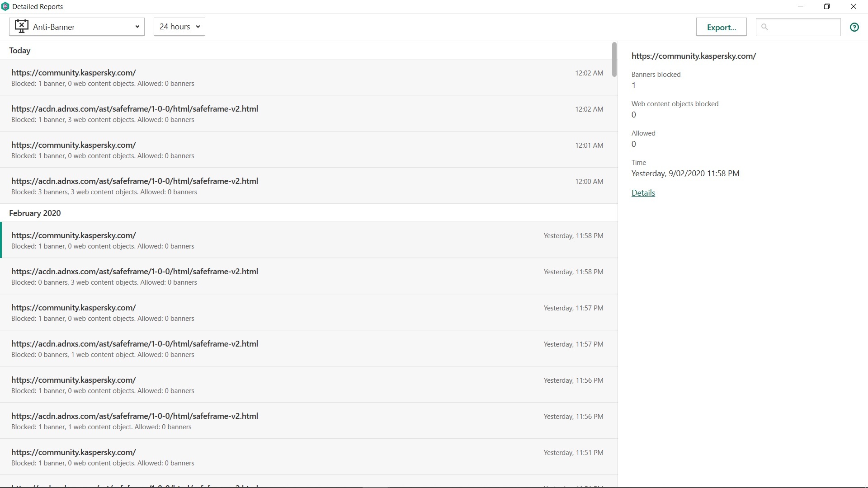Select 12:01 AM community.kaspersky.com entry
Viewport: 868px width, 488px height.
pos(307,150)
